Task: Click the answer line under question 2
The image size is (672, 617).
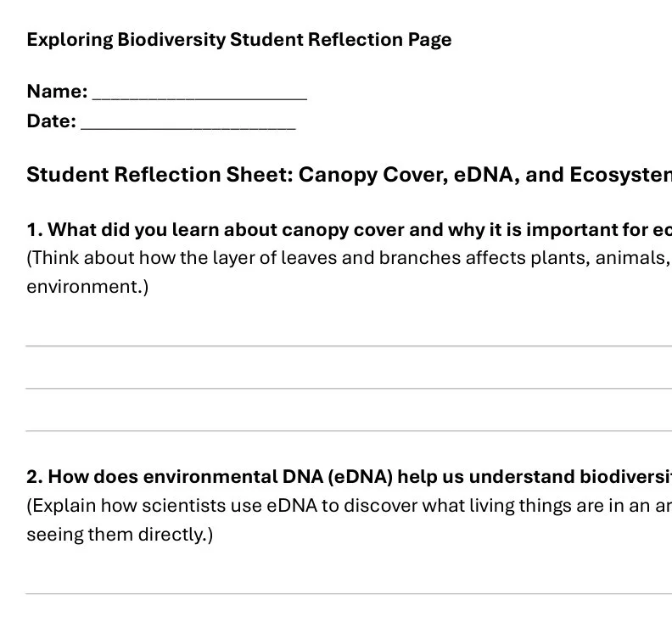Action: (x=349, y=593)
